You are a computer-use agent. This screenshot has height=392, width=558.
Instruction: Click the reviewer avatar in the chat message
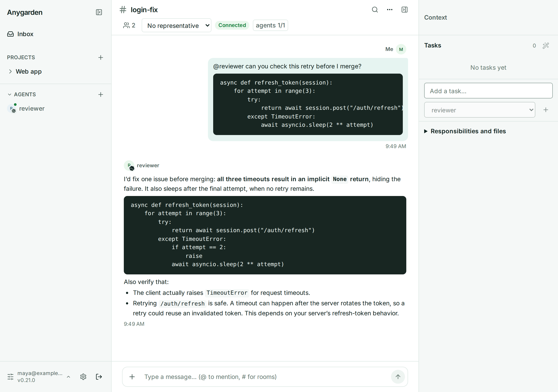click(x=129, y=165)
